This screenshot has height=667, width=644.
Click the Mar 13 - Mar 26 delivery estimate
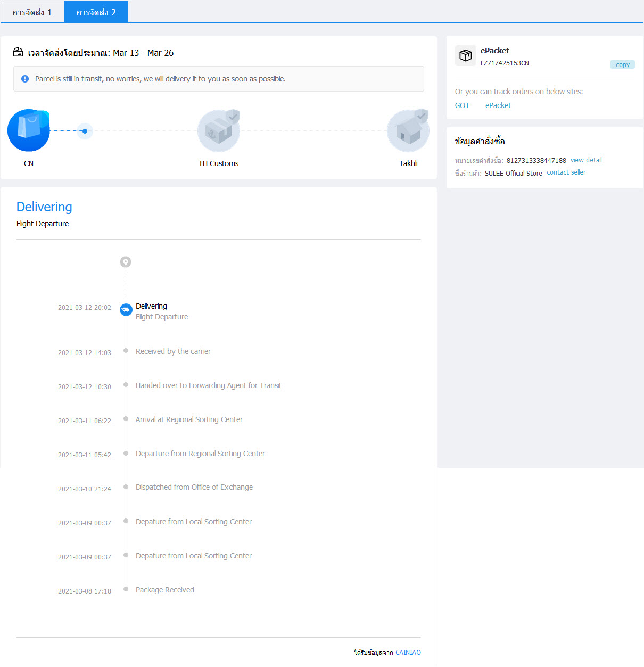(143, 53)
